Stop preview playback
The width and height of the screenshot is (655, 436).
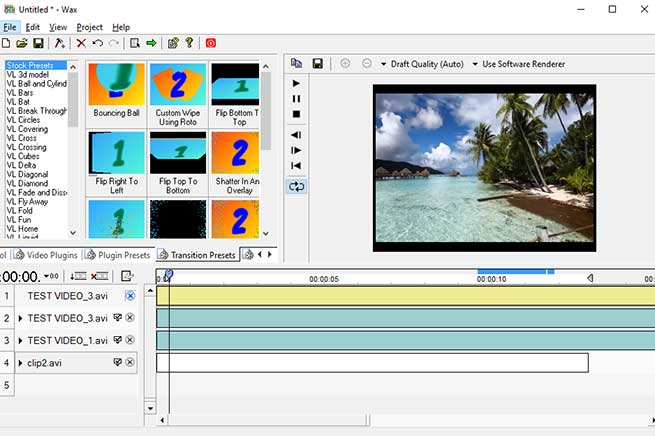296,114
